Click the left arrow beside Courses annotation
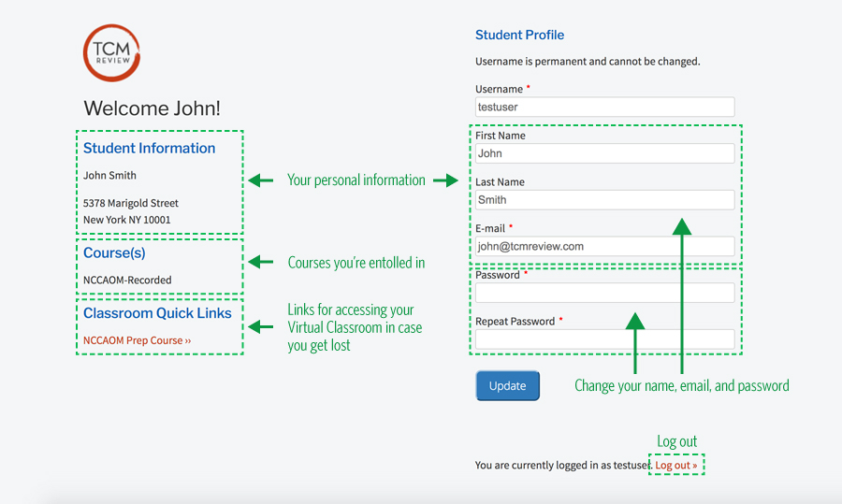The height and width of the screenshot is (504, 842). [261, 262]
